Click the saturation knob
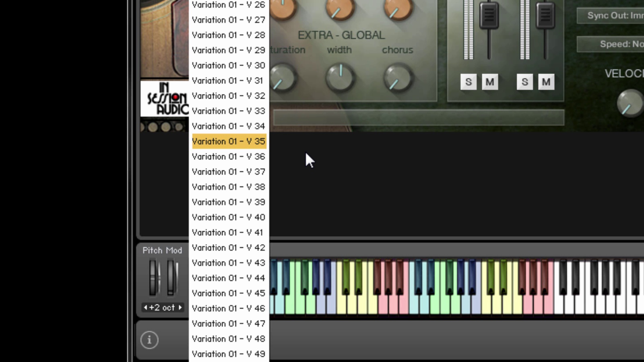644x362 pixels. [283, 78]
